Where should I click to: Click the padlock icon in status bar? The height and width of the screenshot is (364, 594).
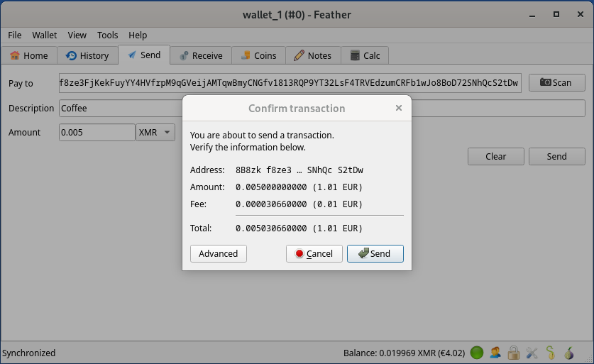513,353
